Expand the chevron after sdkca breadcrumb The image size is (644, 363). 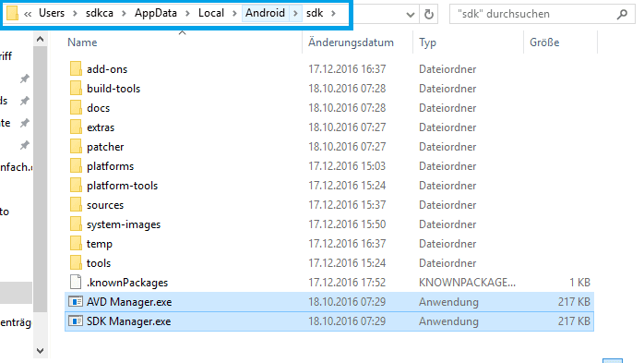[124, 14]
